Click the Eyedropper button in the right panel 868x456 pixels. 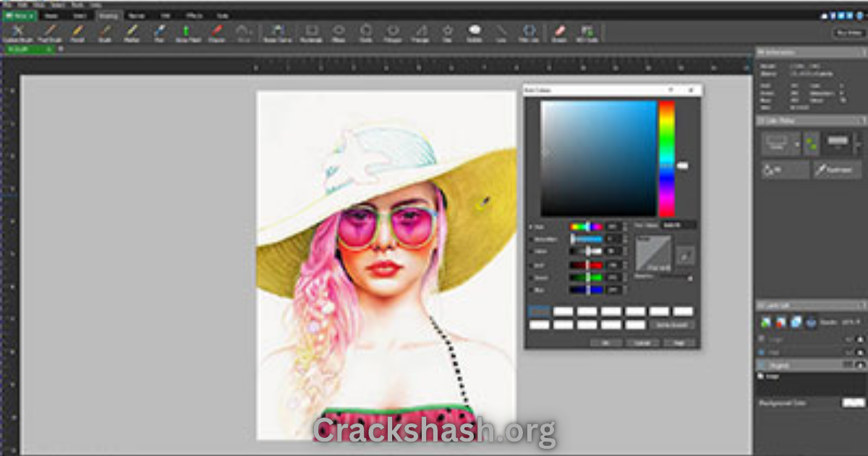coord(838,169)
